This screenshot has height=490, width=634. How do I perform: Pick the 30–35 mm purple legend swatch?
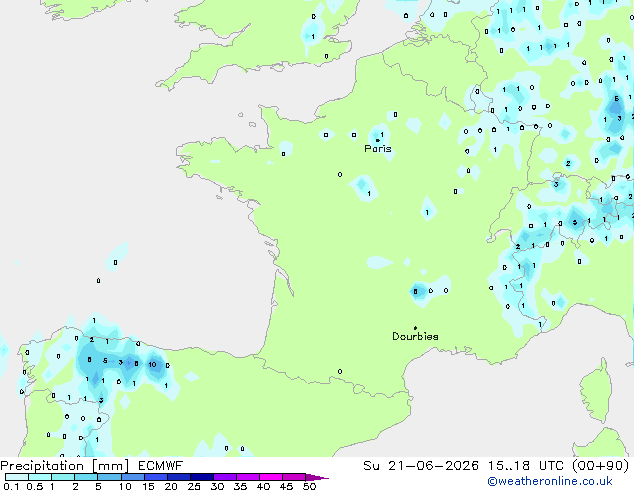coord(225,477)
